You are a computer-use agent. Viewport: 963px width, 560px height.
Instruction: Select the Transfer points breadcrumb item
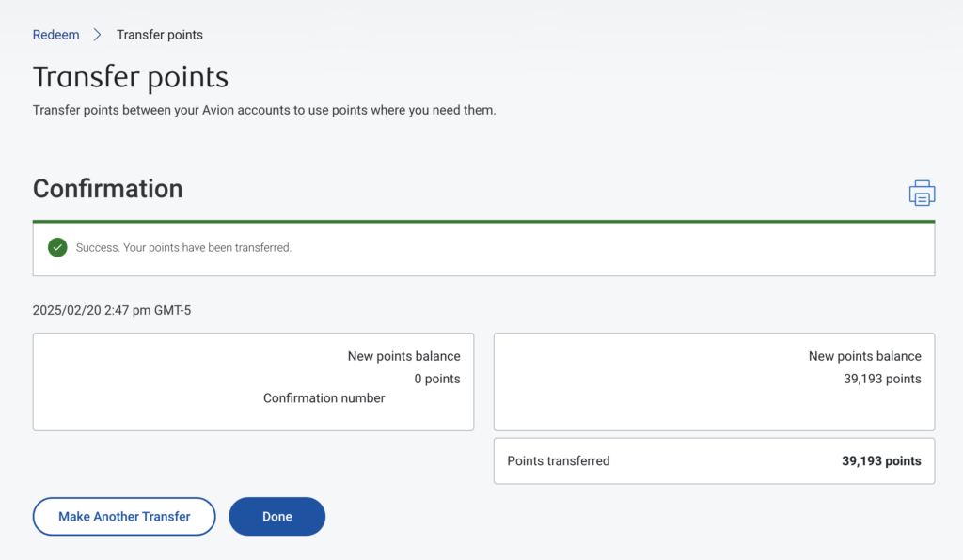[160, 35]
